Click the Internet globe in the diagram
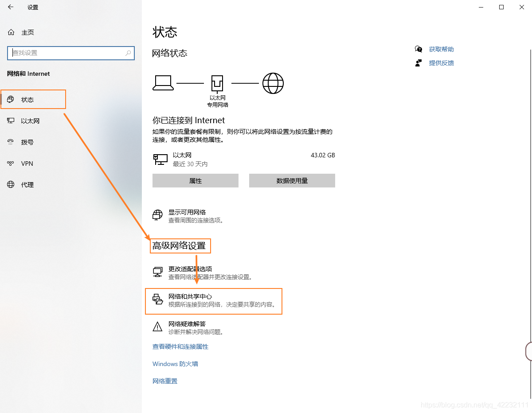The height and width of the screenshot is (413, 532). coord(273,83)
